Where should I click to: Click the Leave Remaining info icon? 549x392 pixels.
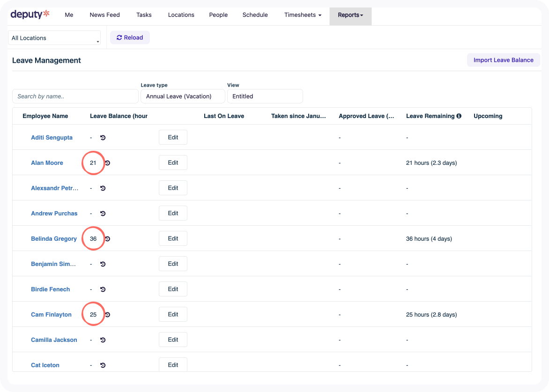(x=459, y=116)
